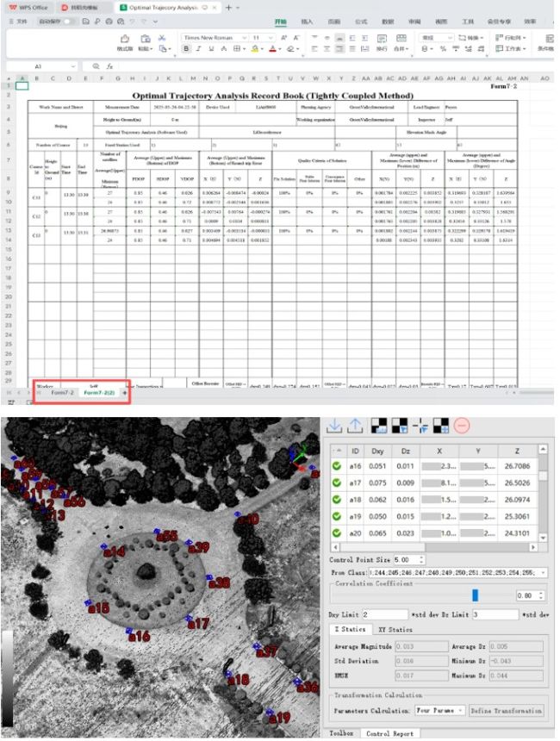
Task: Open the Four Params calculation dropdown
Action: (x=460, y=710)
